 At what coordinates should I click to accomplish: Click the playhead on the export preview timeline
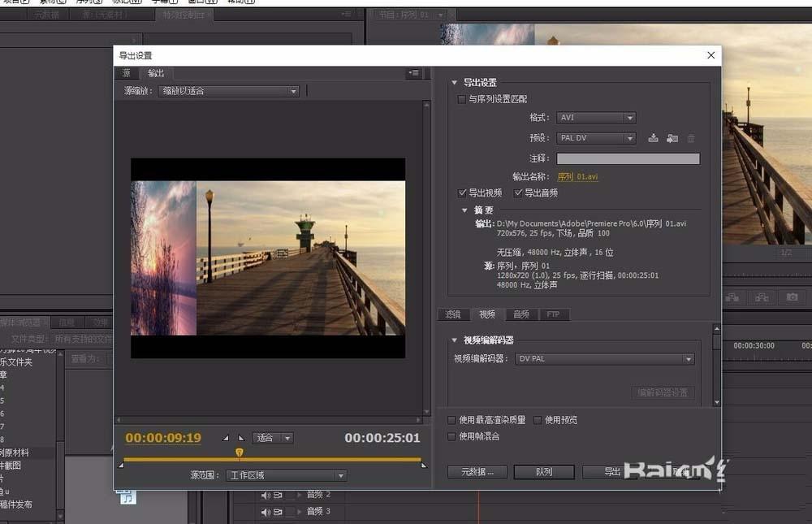pos(239,451)
